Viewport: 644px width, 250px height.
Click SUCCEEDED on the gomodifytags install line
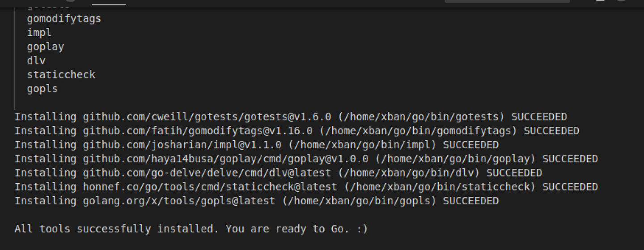(551, 131)
